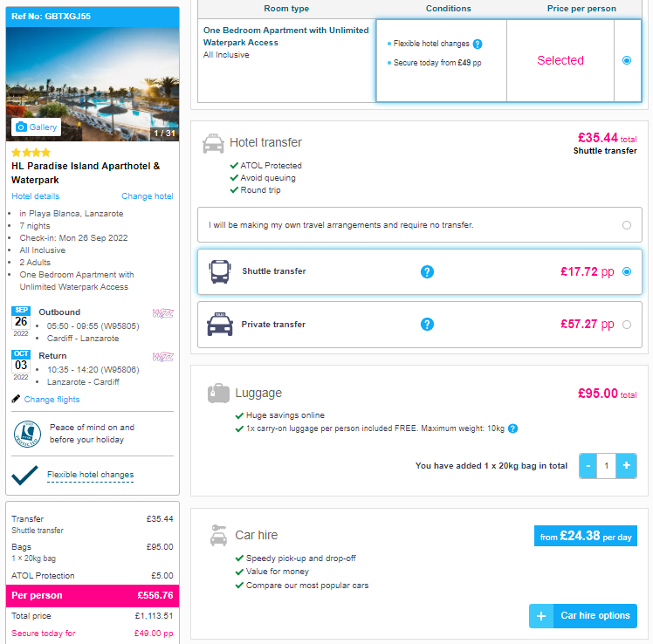Click the OCT 03 return date badge
The image size is (653, 644).
(21, 366)
